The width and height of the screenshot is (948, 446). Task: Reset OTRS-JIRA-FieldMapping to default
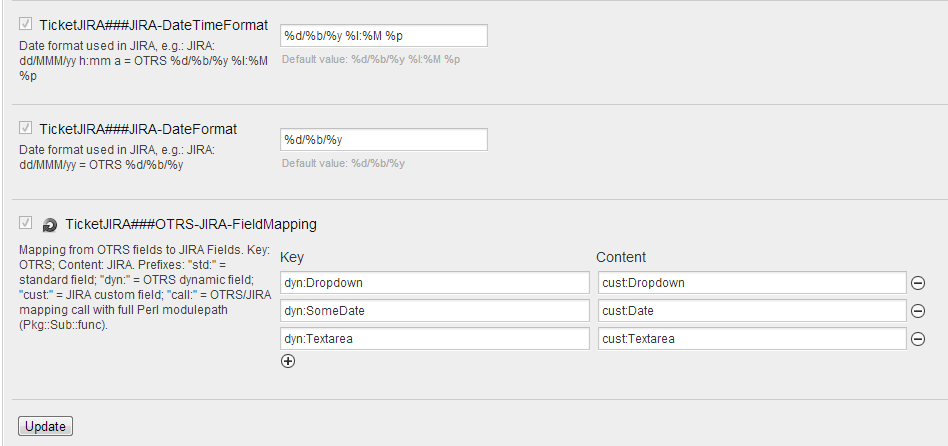49,225
